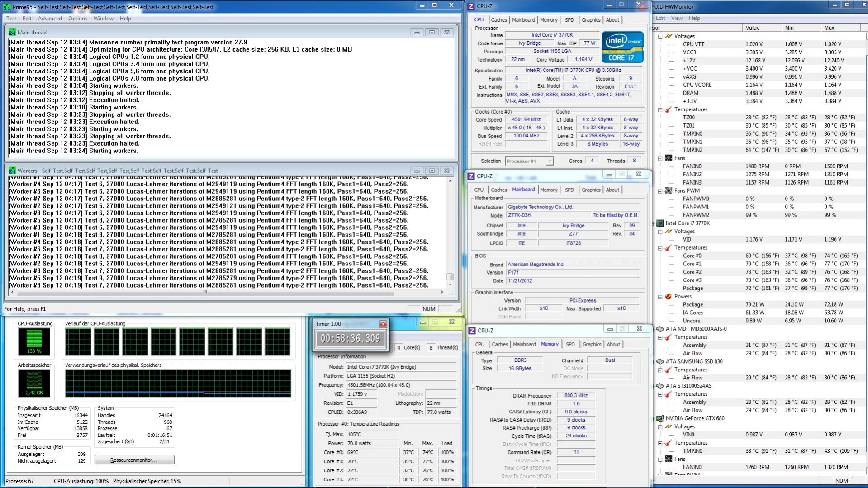Collapse the mainboard Fans tree node
This screenshot has width=868, height=488.
pos(660,158)
